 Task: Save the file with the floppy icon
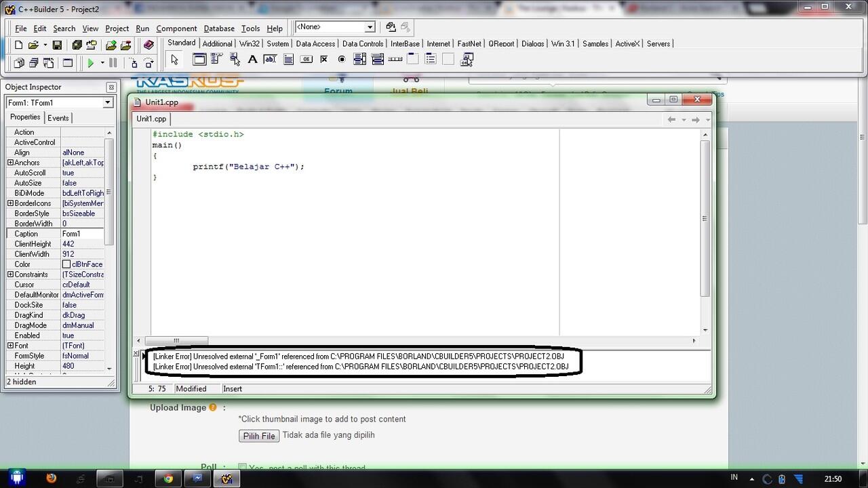(x=58, y=45)
